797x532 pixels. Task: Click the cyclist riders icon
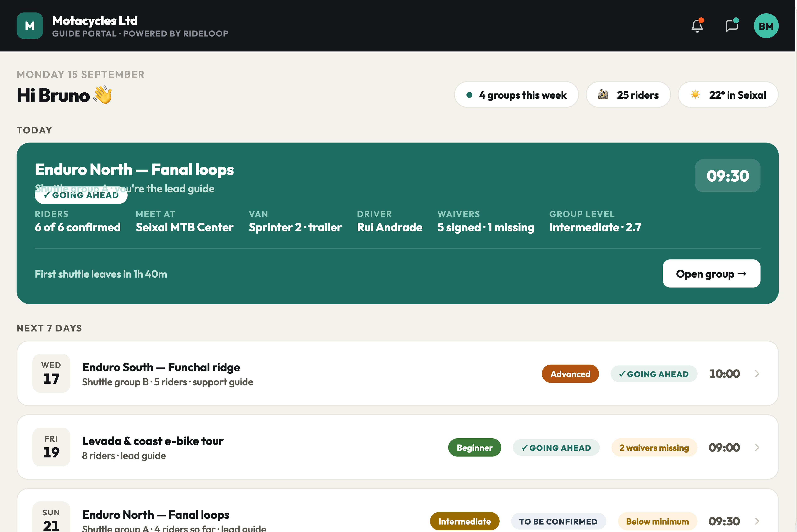pyautogui.click(x=603, y=94)
